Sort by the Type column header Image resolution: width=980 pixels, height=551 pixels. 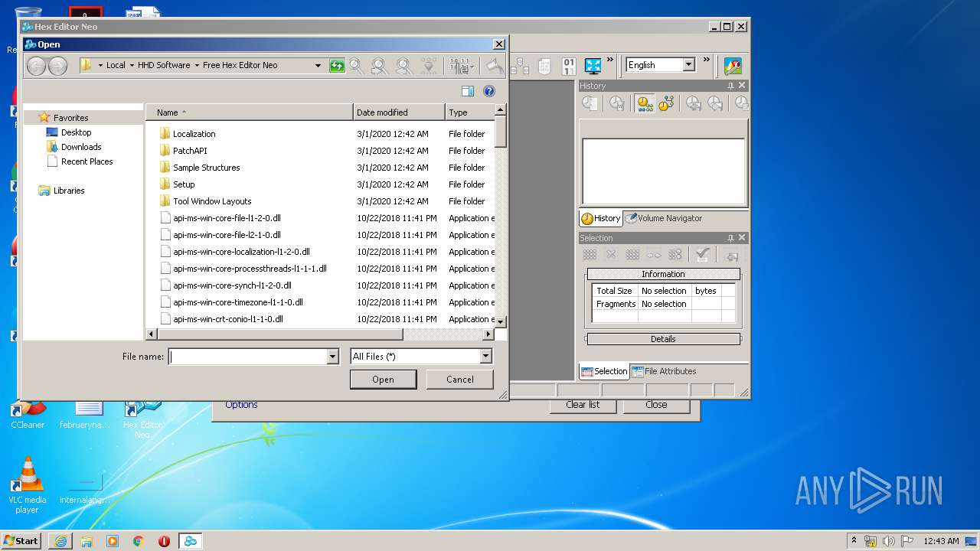(x=469, y=112)
